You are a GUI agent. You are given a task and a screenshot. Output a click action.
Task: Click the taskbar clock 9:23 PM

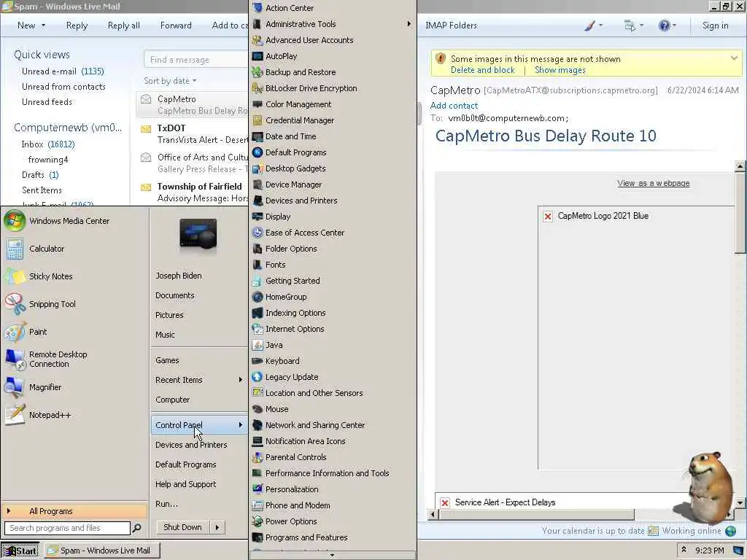(x=709, y=551)
